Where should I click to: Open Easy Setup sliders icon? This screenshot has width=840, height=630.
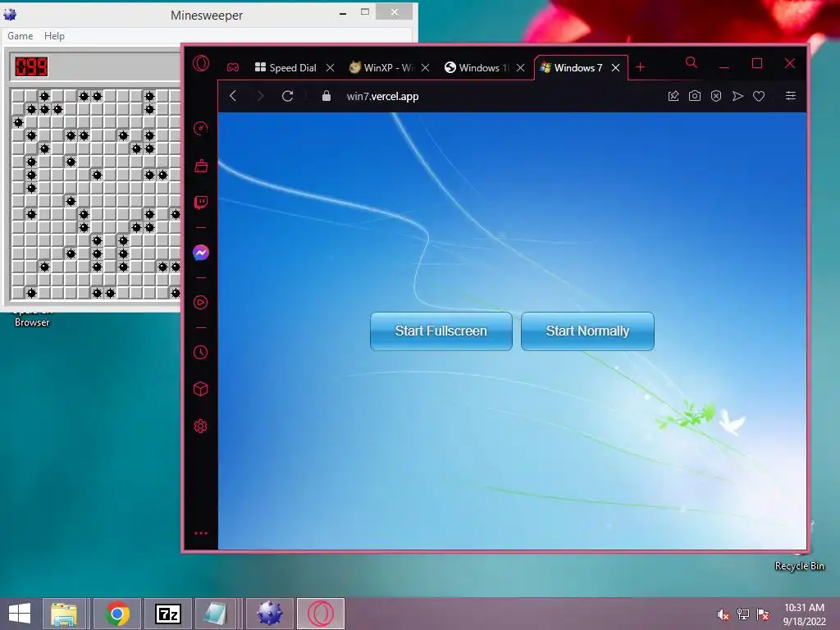point(791,95)
